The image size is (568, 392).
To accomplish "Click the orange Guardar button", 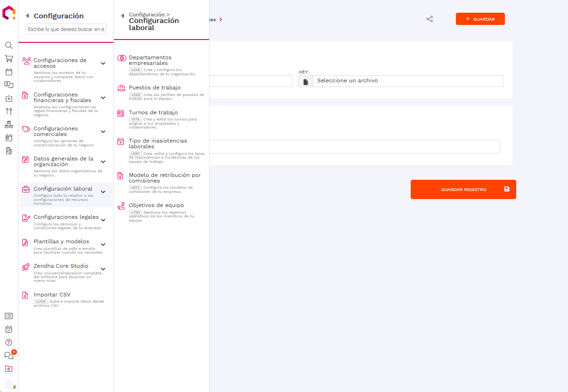I will [480, 19].
